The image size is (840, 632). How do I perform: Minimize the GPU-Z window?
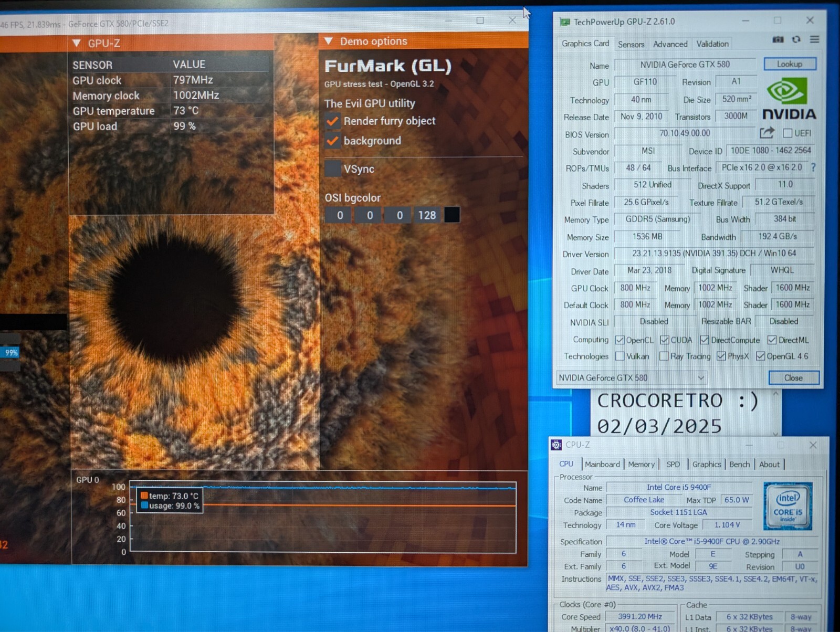[745, 21]
